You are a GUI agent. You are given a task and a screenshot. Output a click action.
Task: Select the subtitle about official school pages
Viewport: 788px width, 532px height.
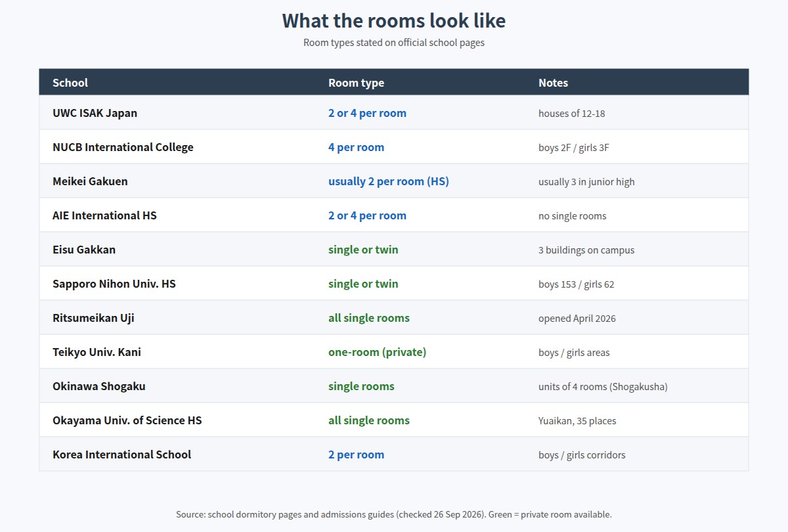click(x=394, y=43)
